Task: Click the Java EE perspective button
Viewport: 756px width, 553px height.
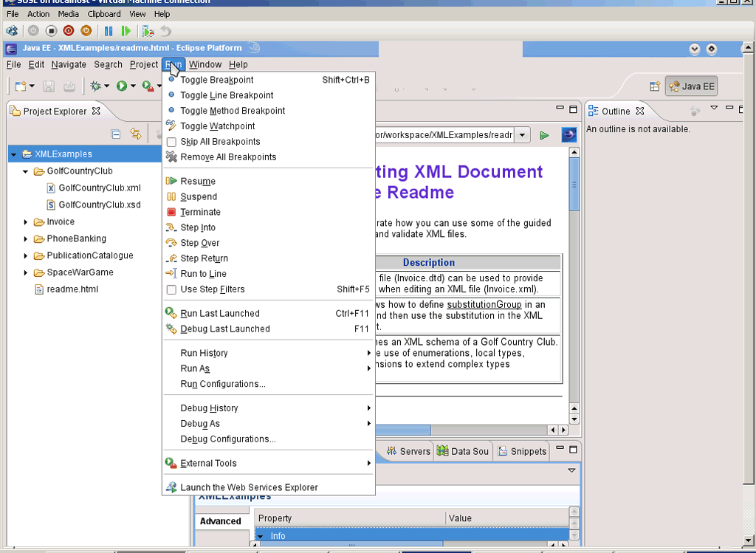Action: pos(690,86)
